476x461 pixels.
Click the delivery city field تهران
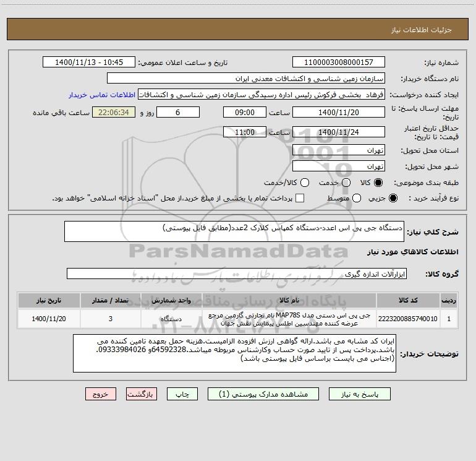(339, 166)
